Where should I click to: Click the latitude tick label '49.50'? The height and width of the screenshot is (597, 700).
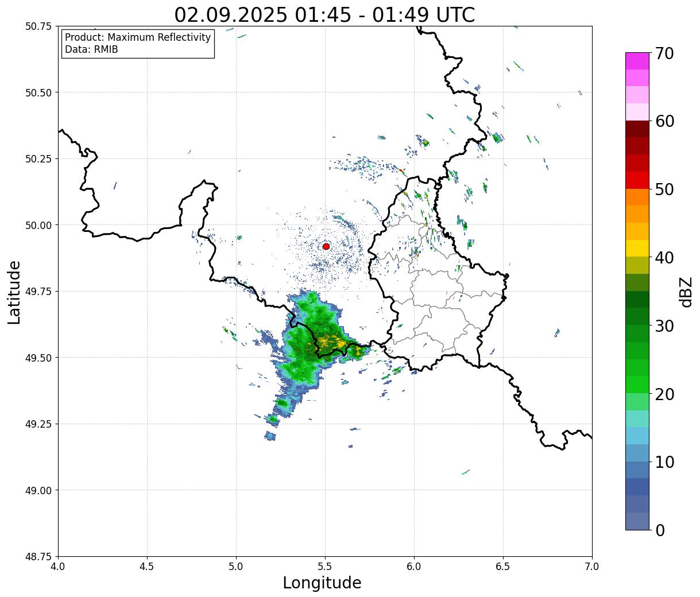coord(38,358)
